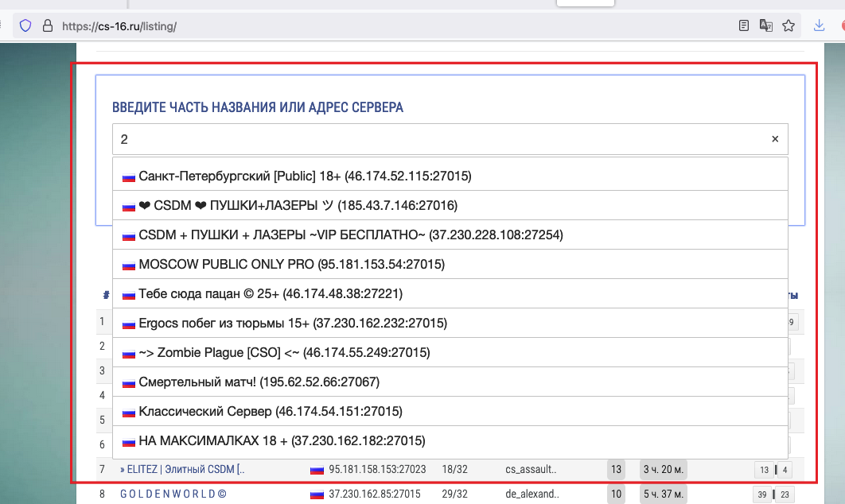845x504 pixels.
Task: Bookmark this page with star icon
Action: pos(789,25)
